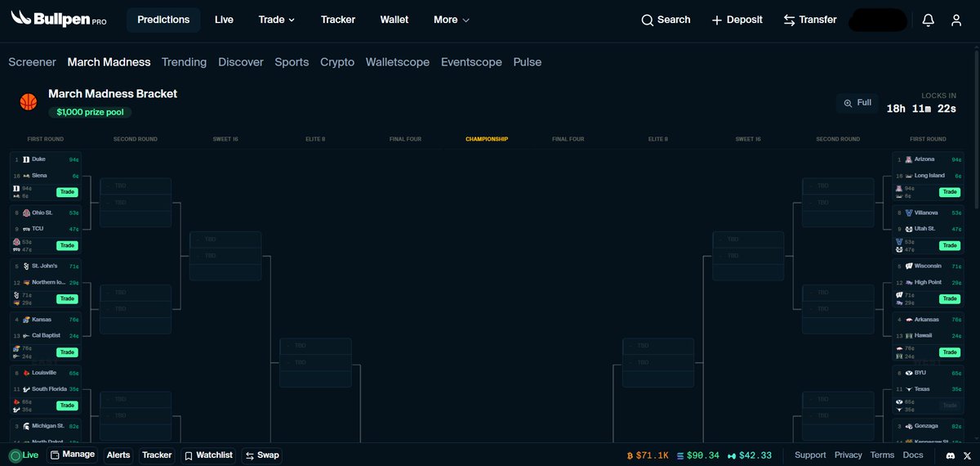
Task: Expand the Trade dropdown menu
Action: 277,20
